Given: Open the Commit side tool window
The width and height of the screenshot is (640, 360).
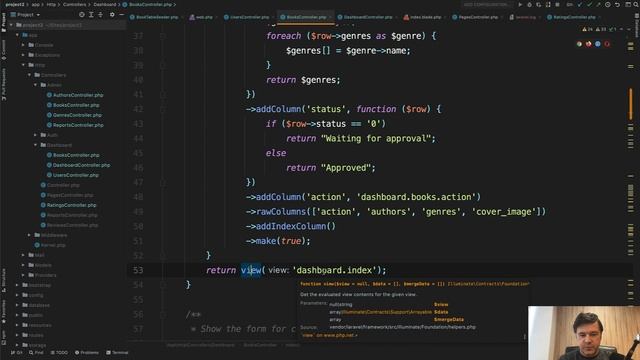Looking at the screenshot, I should (x=4, y=49).
